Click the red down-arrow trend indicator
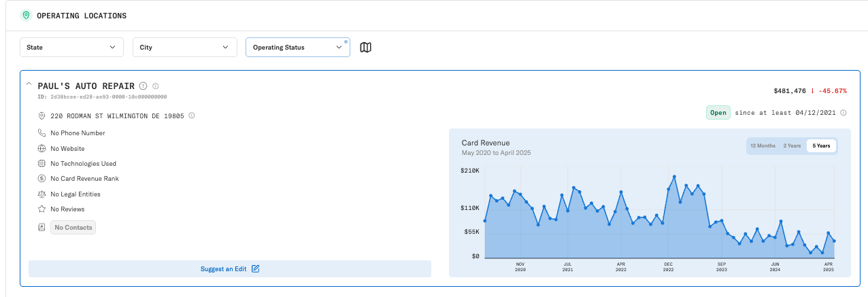868x297 pixels. [x=812, y=90]
